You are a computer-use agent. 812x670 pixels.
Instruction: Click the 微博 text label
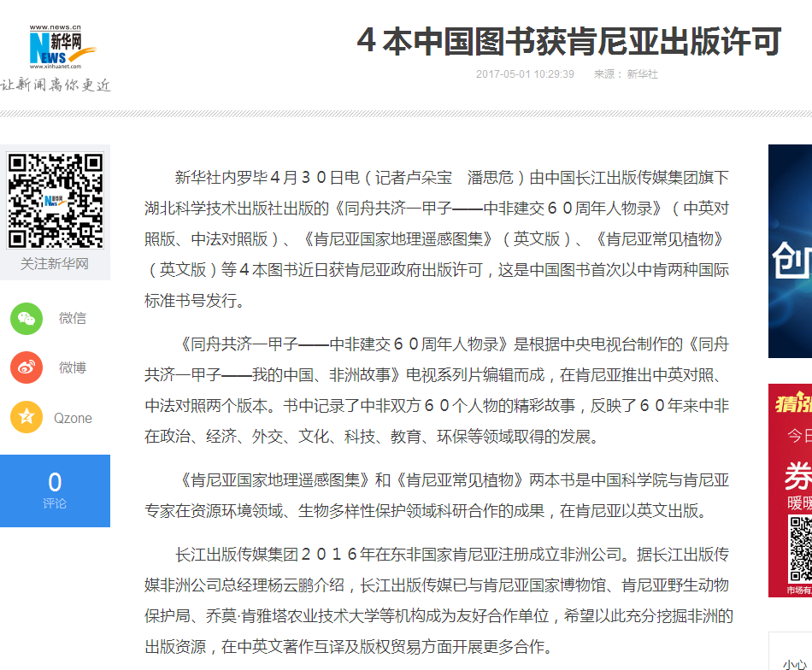click(x=73, y=368)
